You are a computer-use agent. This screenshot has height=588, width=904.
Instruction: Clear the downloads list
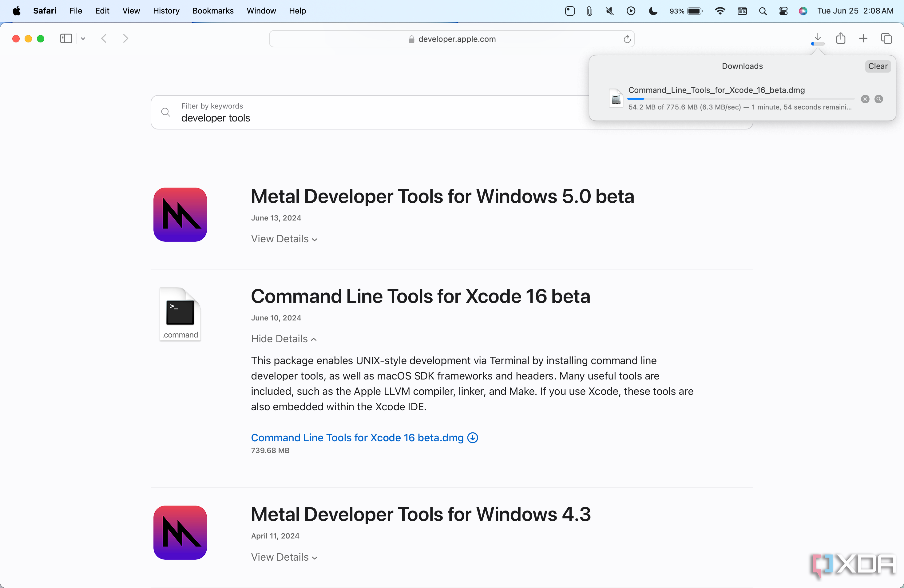[x=878, y=66]
